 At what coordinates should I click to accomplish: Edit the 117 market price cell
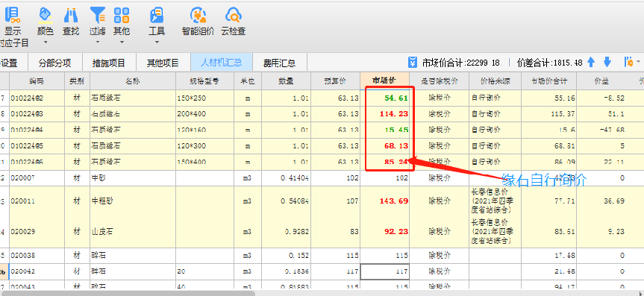(x=385, y=272)
